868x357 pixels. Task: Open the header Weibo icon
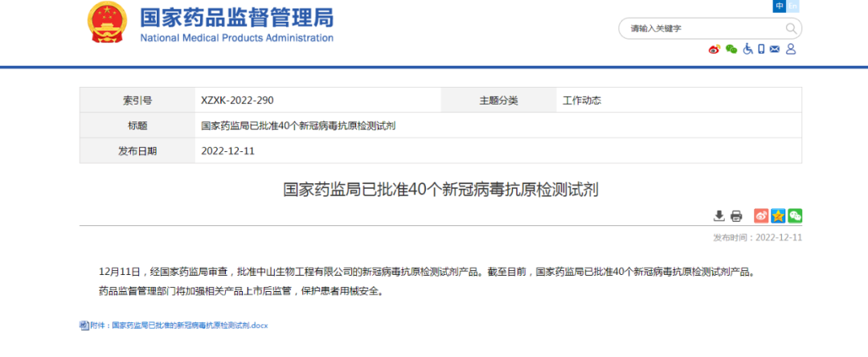pyautogui.click(x=714, y=49)
